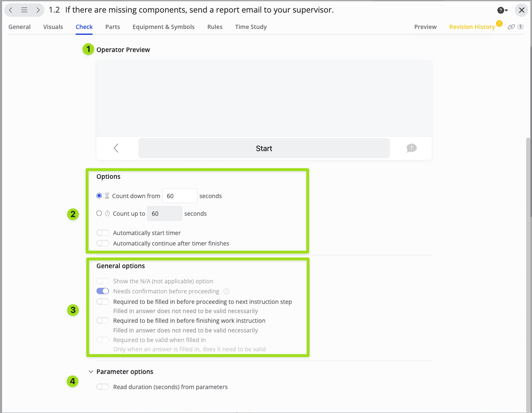Open the help question mark menu
This screenshot has width=532, height=413.
502,10
